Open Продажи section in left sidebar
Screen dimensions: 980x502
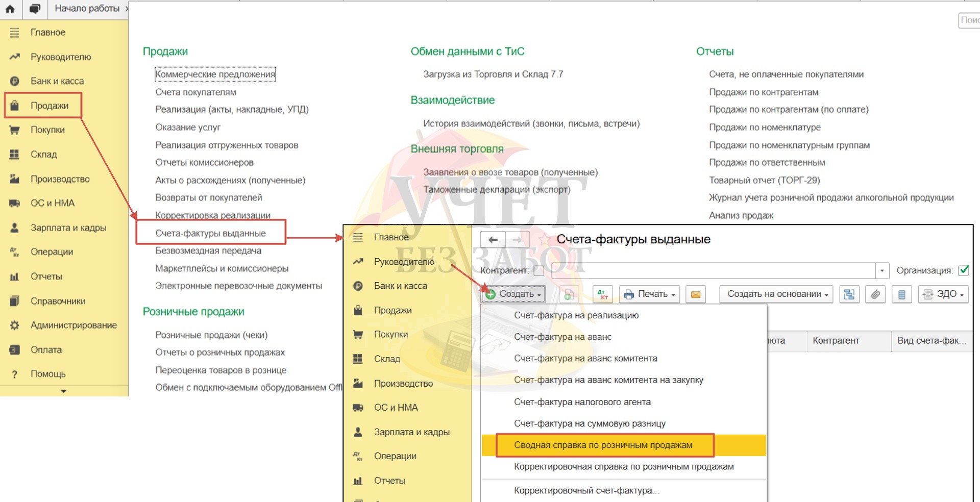pyautogui.click(x=49, y=106)
